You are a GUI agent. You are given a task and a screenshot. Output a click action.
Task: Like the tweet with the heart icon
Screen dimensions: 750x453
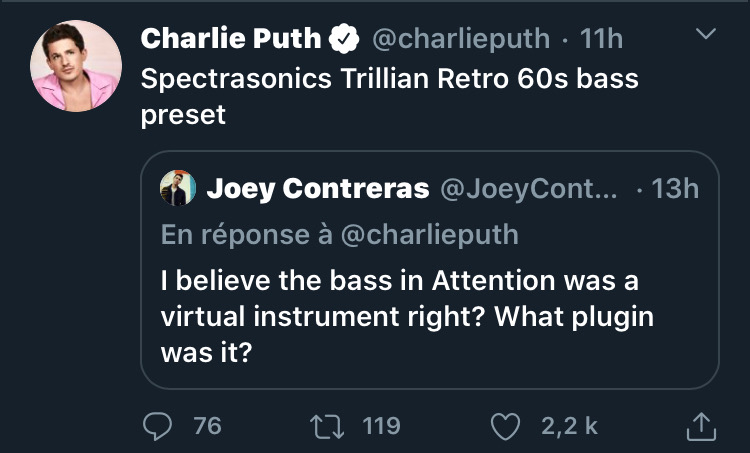tap(507, 426)
